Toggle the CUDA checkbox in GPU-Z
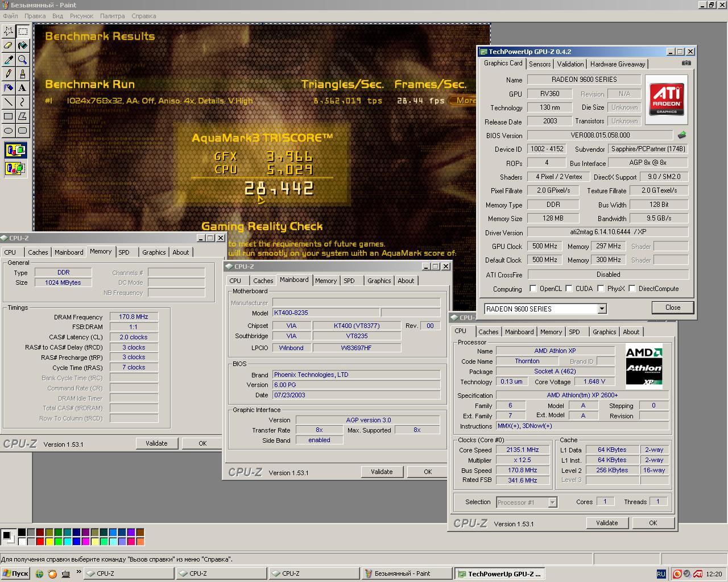The width and height of the screenshot is (728, 582). tap(568, 289)
